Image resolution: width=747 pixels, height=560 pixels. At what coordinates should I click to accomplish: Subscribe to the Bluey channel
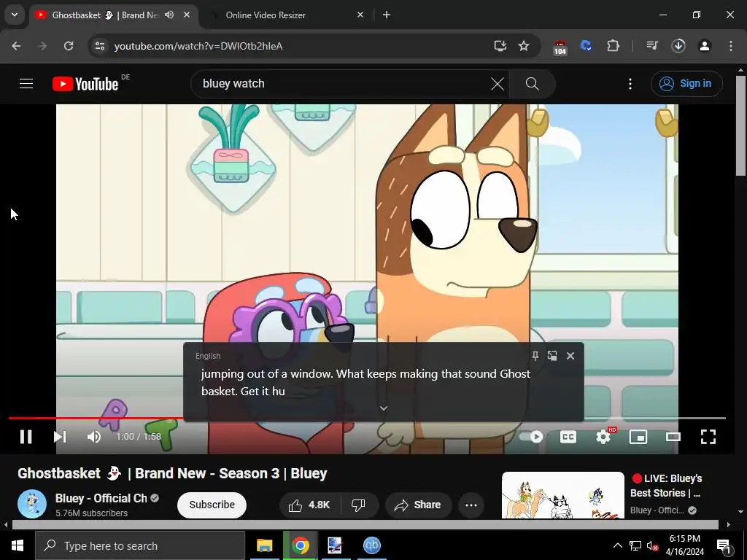(x=212, y=505)
